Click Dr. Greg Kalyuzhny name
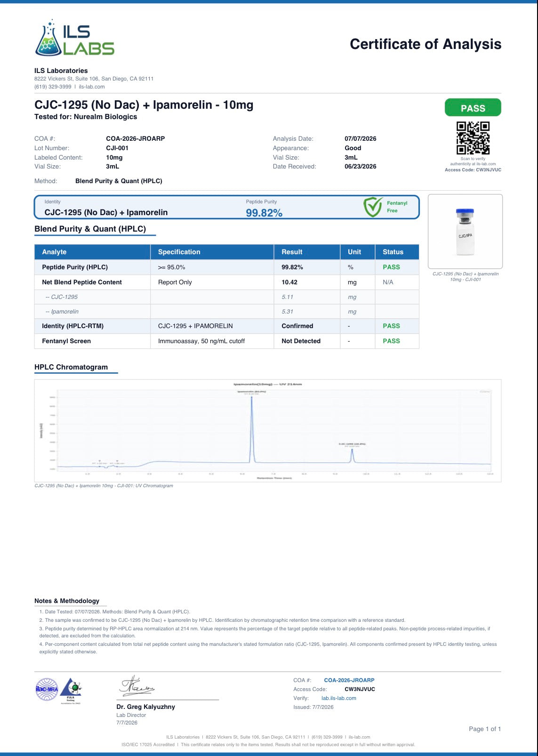 (146, 707)
